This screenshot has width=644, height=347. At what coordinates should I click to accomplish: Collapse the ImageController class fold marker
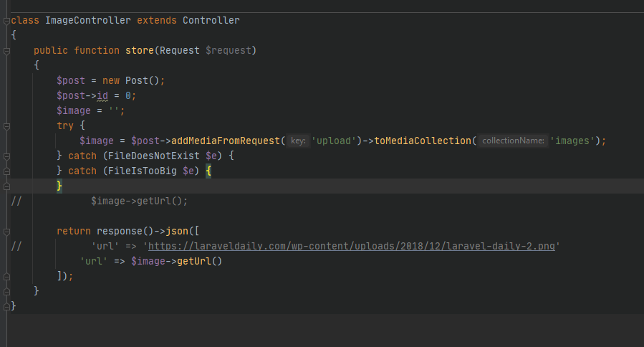[x=6, y=21]
